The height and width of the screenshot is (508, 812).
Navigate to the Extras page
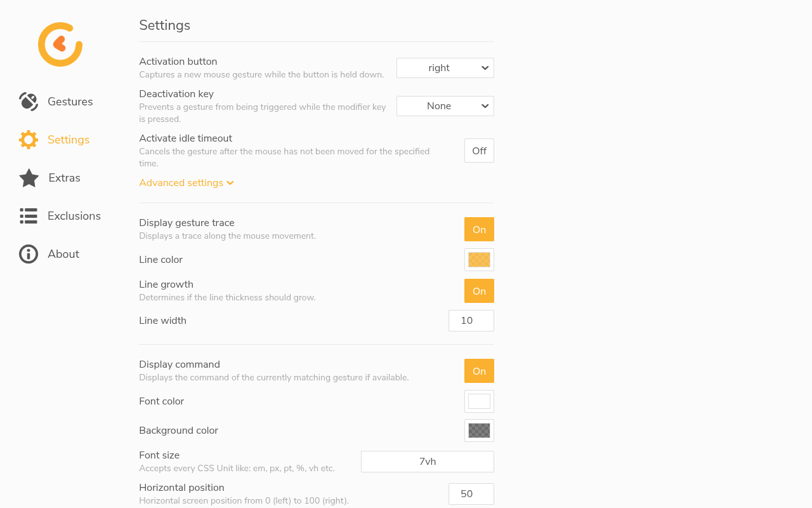pyautogui.click(x=64, y=178)
